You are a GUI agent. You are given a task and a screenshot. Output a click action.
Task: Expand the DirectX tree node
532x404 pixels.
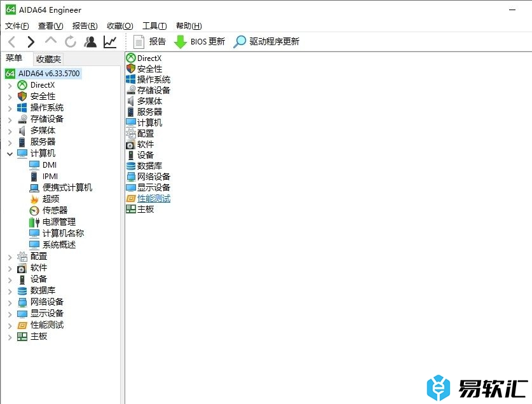point(10,86)
